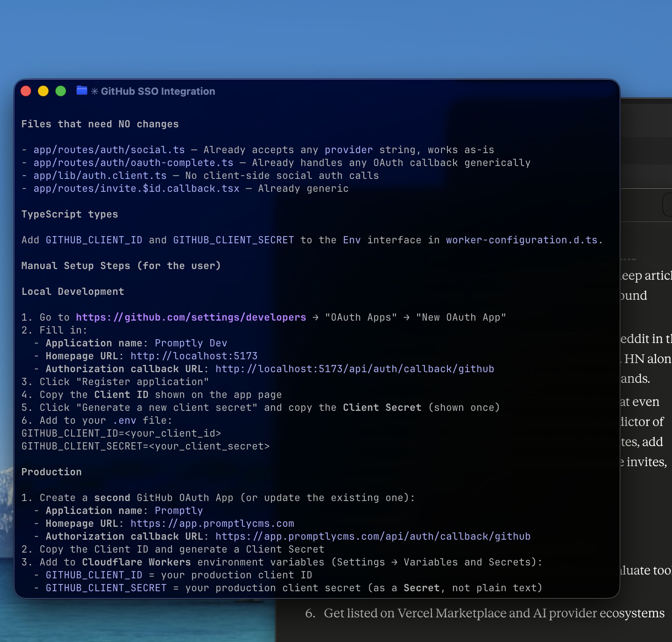Close the GitHub SSO Integration window
Screen dimensions: 672x642
[26, 91]
